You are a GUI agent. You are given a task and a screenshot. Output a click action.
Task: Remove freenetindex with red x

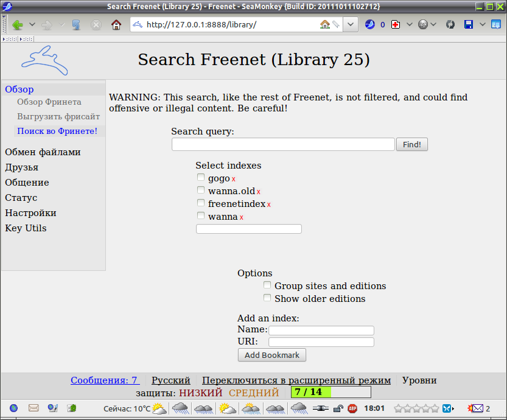(268, 205)
